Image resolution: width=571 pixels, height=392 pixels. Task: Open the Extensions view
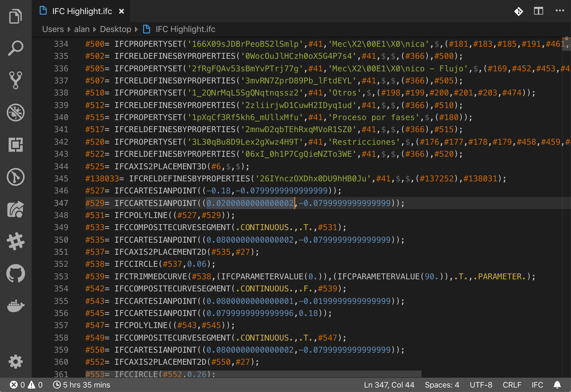pyautogui.click(x=15, y=145)
